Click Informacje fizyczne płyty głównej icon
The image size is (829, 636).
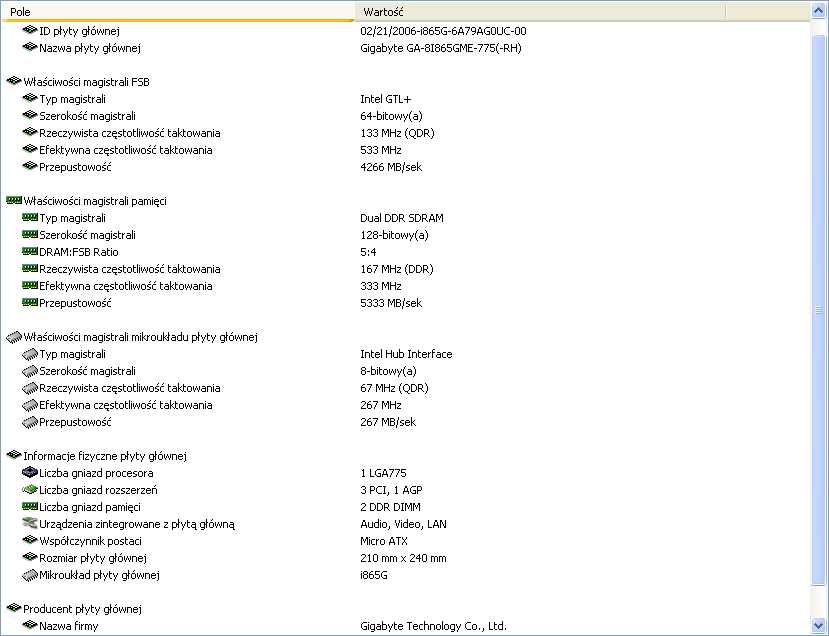tap(14, 455)
